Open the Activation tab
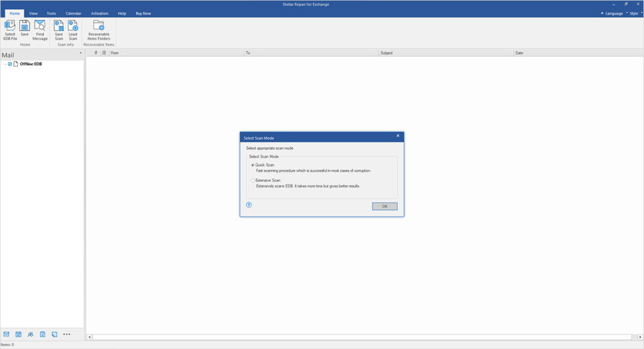 [100, 13]
